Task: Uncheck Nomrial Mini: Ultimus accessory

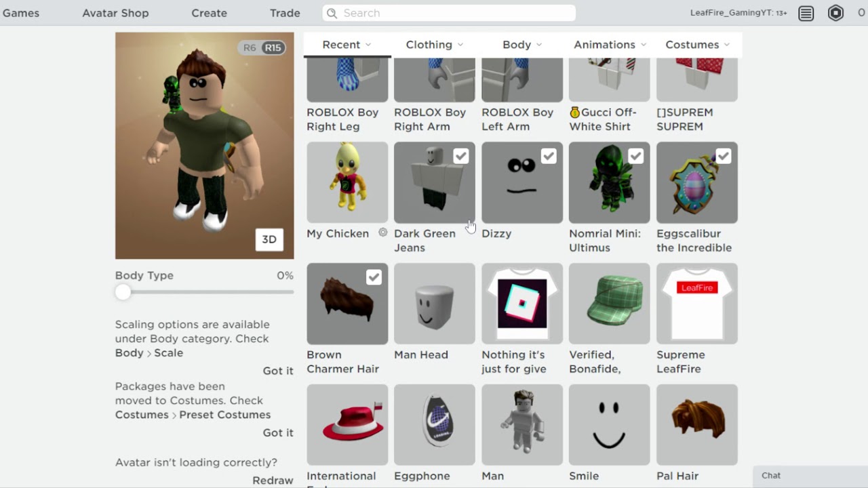Action: (635, 157)
